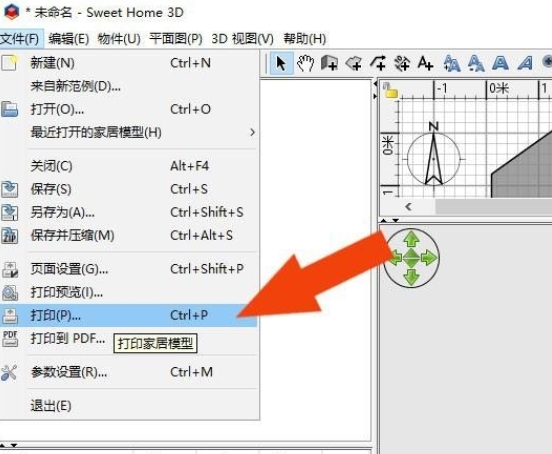Click the new file icon beside 新建(N)
Screen dimensions: 552x454
click(9, 63)
